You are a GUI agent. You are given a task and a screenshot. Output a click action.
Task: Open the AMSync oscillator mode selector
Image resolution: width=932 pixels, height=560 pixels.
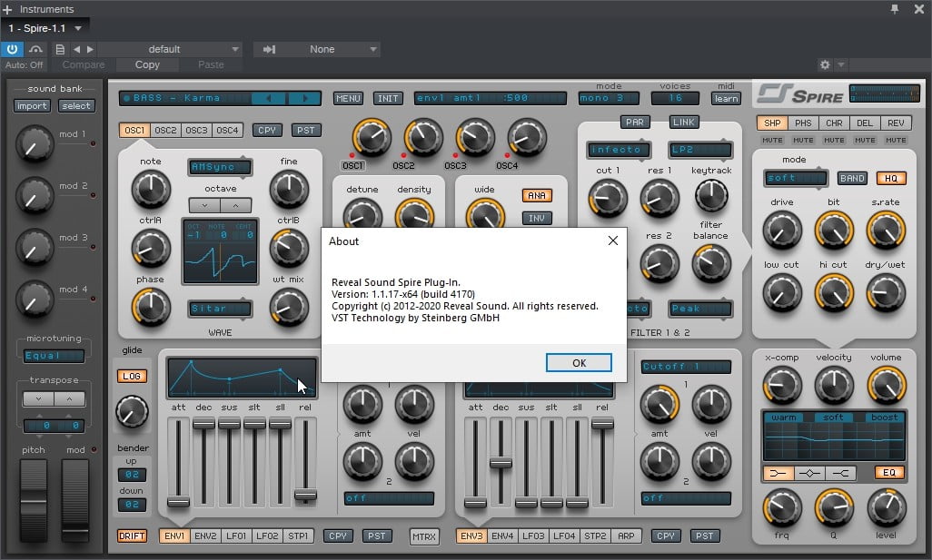tap(219, 167)
